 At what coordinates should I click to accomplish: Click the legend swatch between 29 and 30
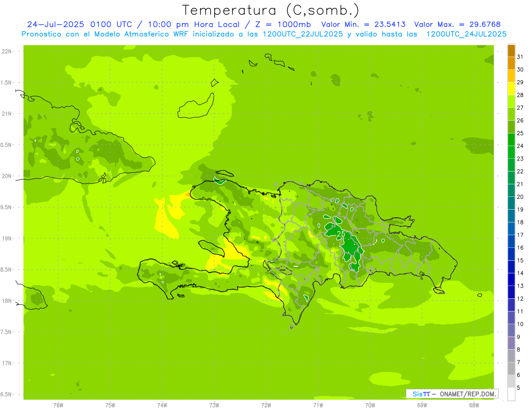pyautogui.click(x=511, y=76)
